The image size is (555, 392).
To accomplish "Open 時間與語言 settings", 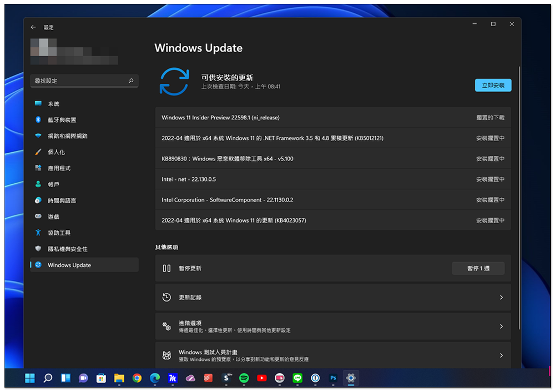I will tap(84, 200).
